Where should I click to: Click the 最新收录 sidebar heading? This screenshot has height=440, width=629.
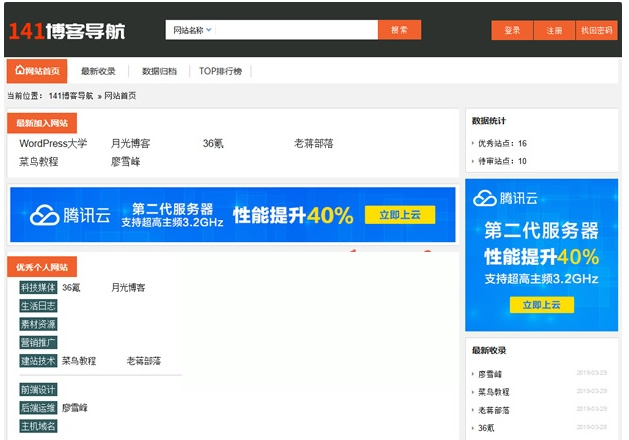tap(489, 350)
